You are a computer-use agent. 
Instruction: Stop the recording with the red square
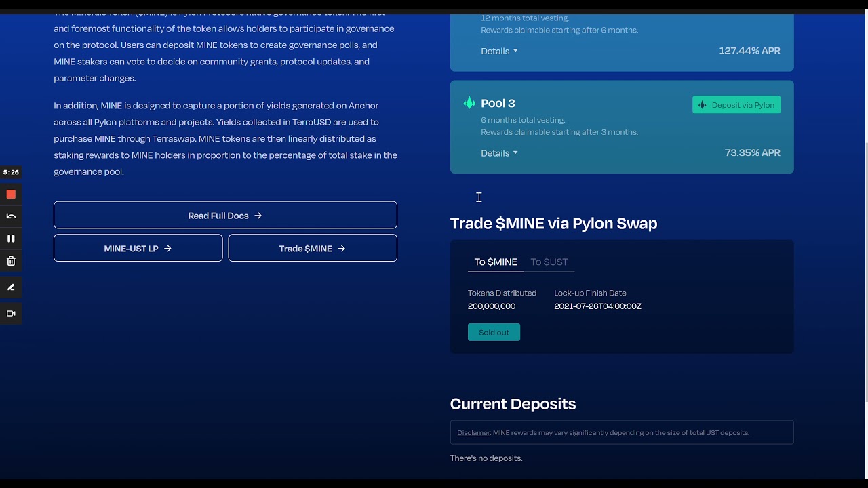pyautogui.click(x=11, y=195)
